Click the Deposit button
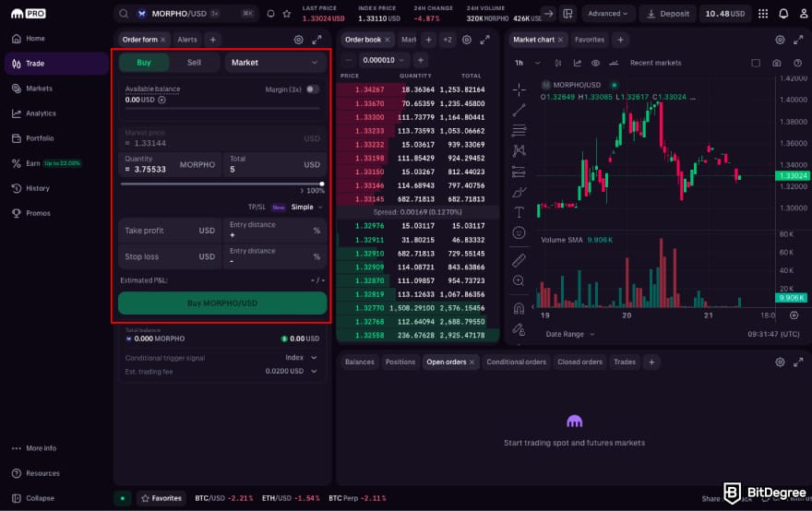 (x=668, y=14)
